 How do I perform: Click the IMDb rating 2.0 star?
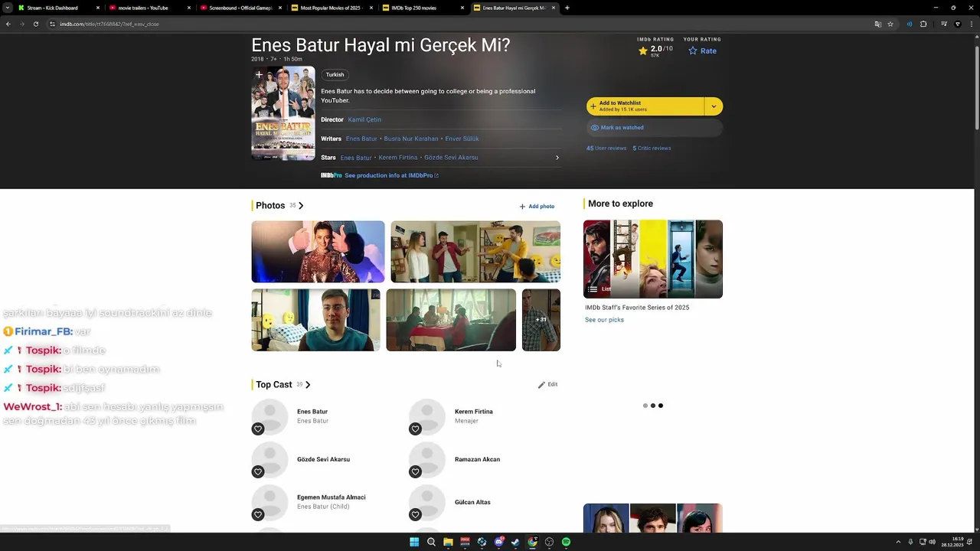(x=643, y=51)
